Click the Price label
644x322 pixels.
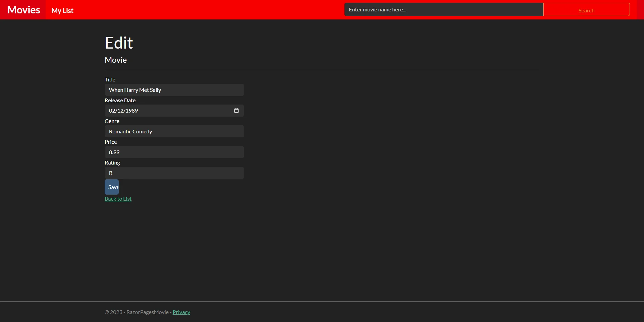(x=111, y=142)
